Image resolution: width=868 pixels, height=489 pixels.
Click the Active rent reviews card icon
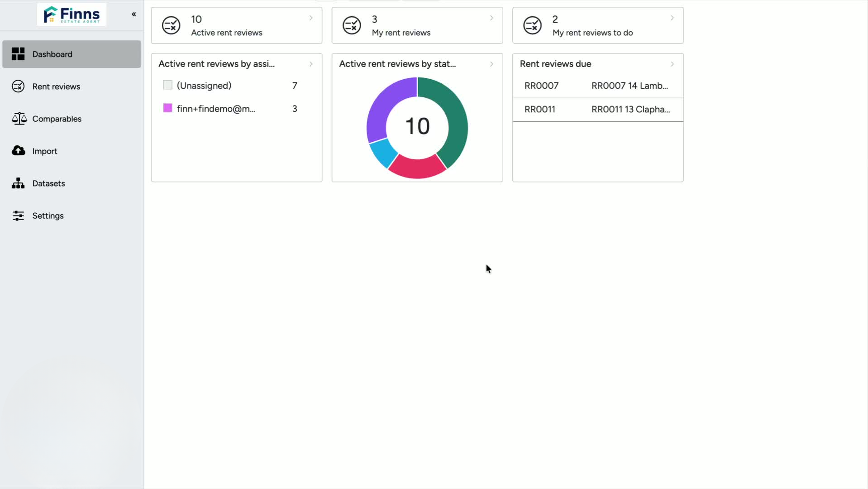click(171, 25)
